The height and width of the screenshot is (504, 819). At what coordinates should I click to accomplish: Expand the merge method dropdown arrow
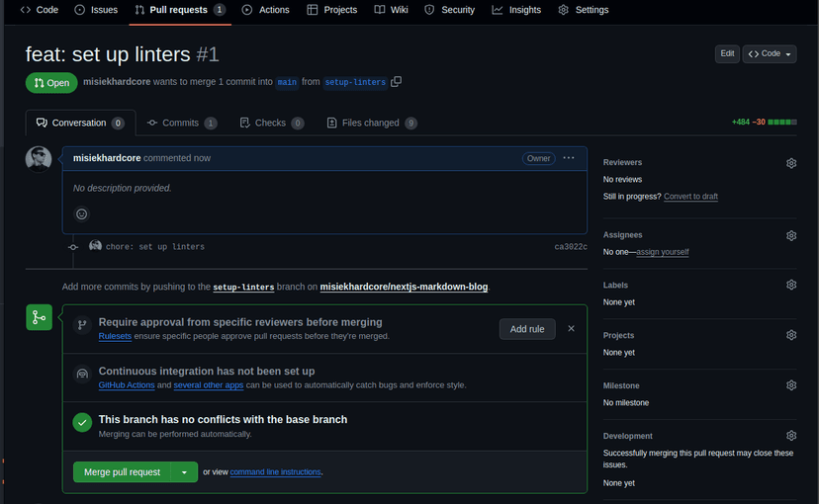[184, 472]
